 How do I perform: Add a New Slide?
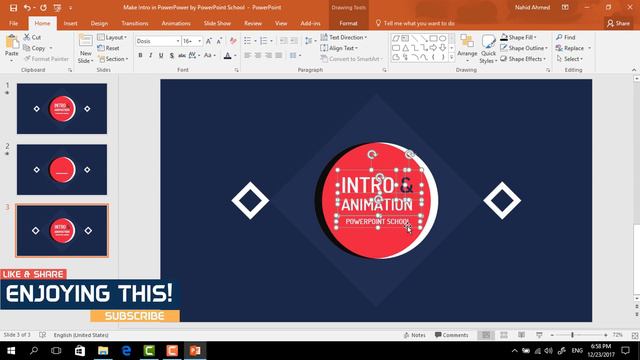pyautogui.click(x=85, y=49)
